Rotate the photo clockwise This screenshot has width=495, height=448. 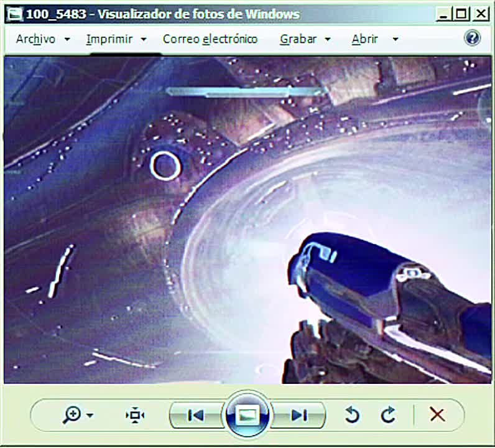pos(388,415)
